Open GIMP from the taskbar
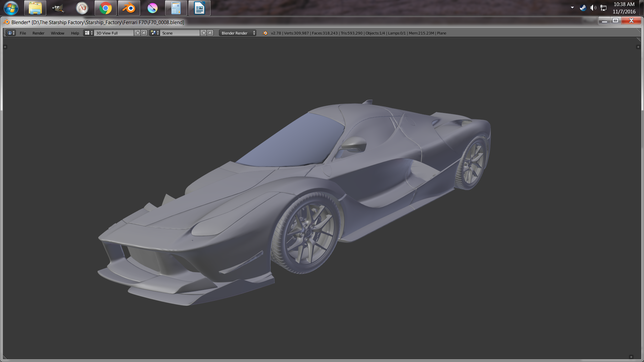This screenshot has height=362, width=644. click(58, 8)
